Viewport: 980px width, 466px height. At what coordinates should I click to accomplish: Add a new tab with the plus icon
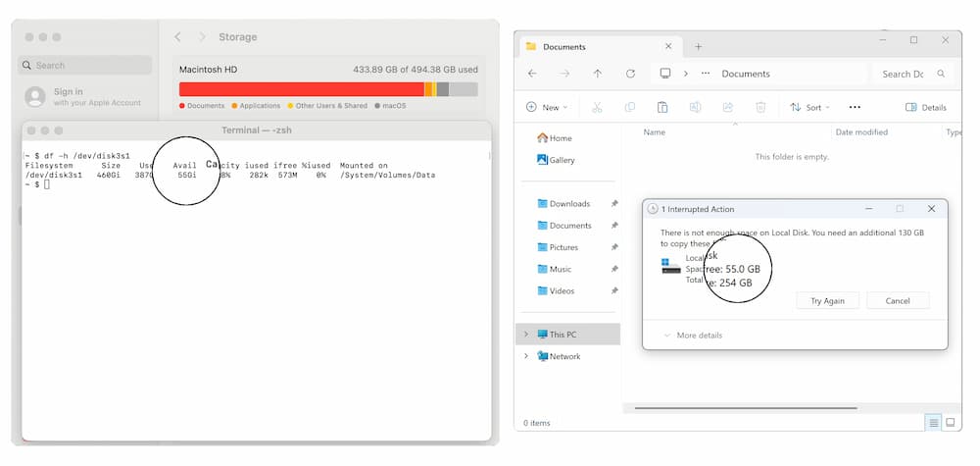coord(699,46)
